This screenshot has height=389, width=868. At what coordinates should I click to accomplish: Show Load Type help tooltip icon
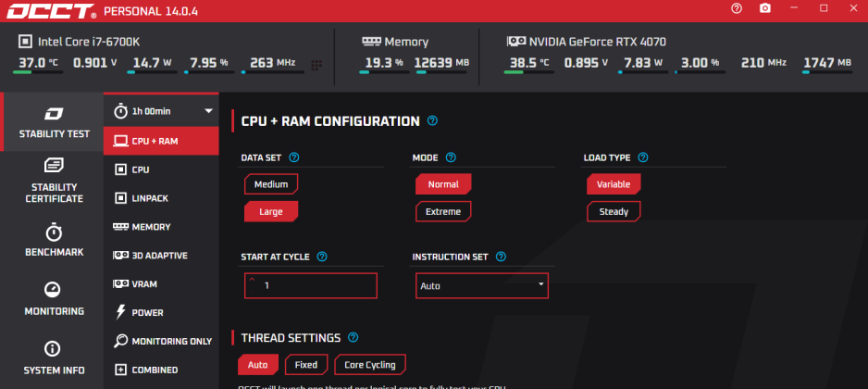643,158
